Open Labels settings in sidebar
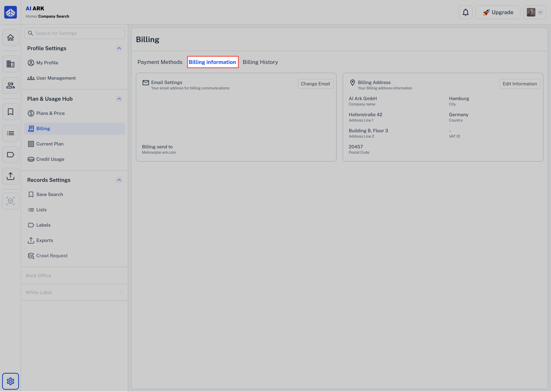 pos(75,225)
